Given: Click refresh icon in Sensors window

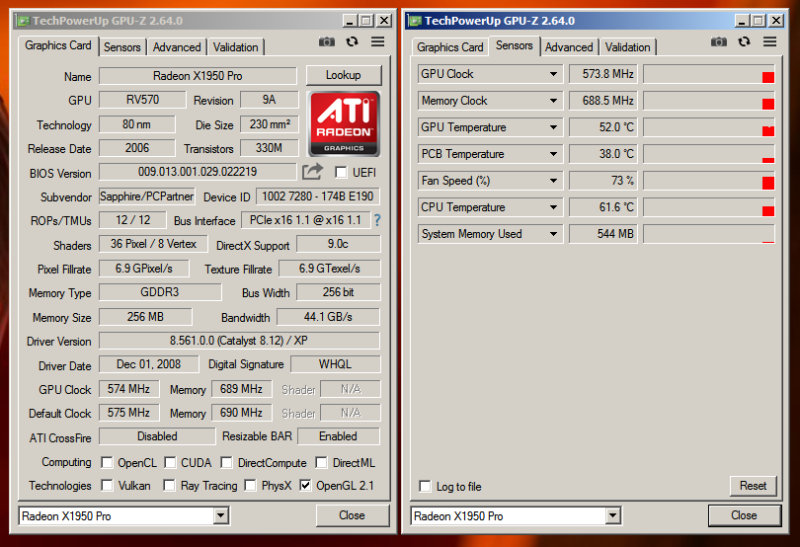Looking at the screenshot, I should coord(744,42).
